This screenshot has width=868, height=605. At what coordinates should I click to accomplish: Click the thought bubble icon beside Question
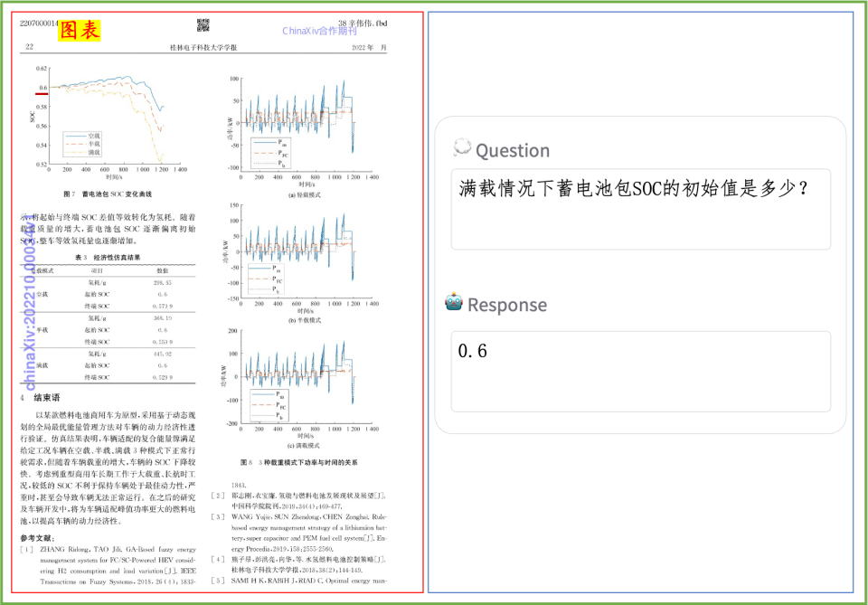pyautogui.click(x=462, y=147)
